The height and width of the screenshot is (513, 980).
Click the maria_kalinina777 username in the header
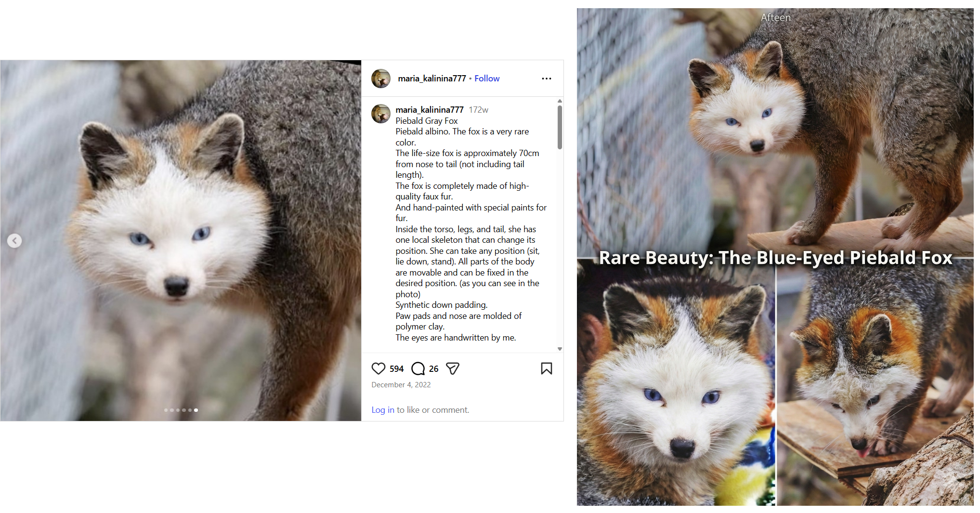[x=432, y=79]
